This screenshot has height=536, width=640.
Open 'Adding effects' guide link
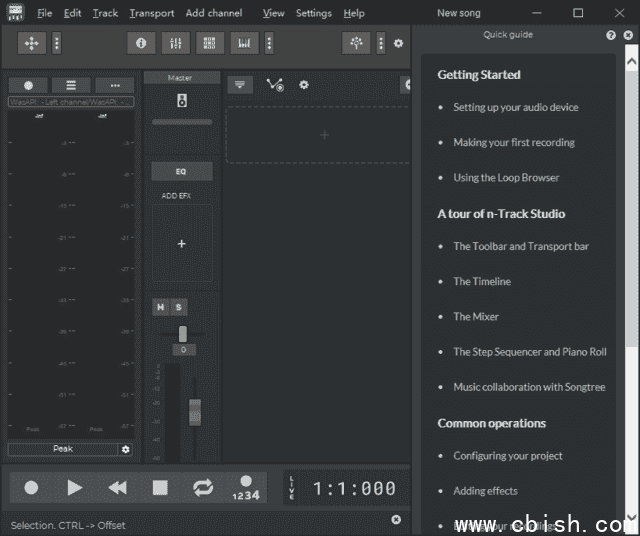click(x=485, y=491)
